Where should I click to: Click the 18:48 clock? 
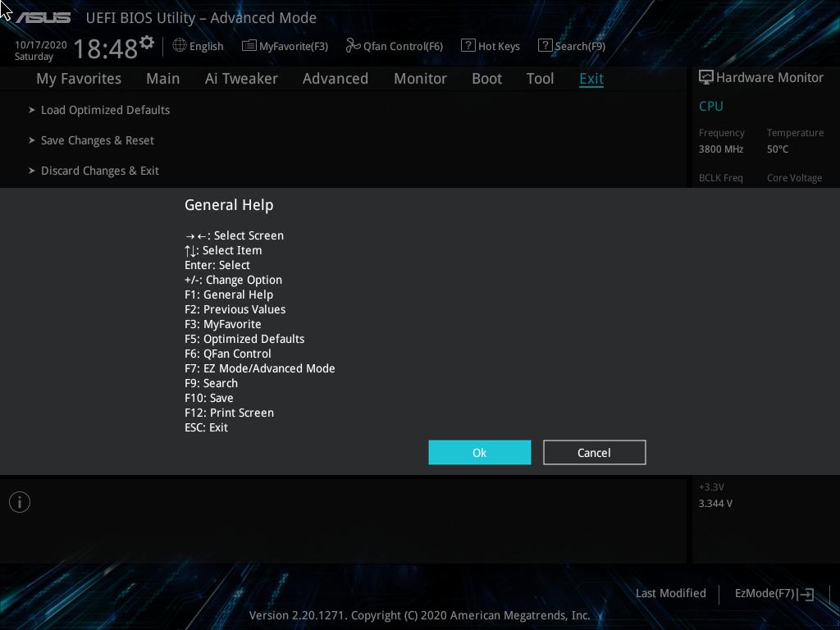[x=106, y=48]
